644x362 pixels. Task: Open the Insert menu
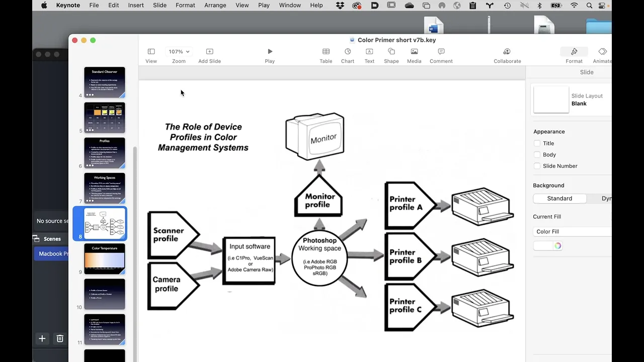[136, 5]
